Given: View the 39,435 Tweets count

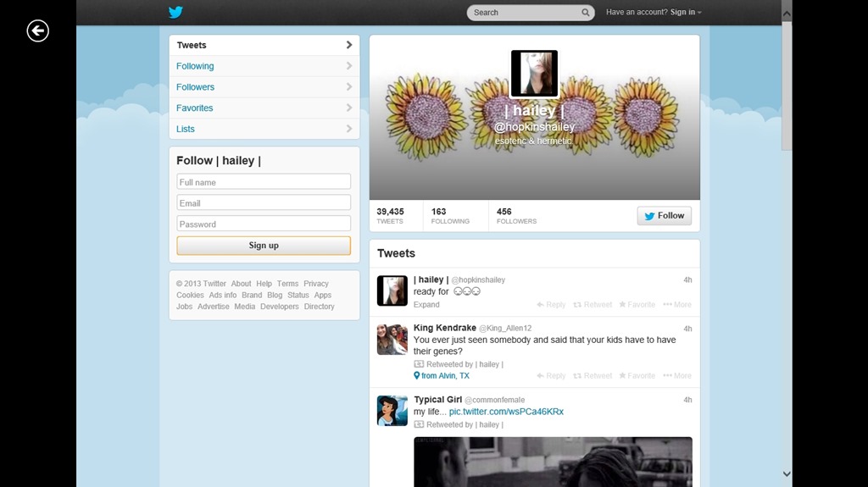Looking at the screenshot, I should (390, 216).
